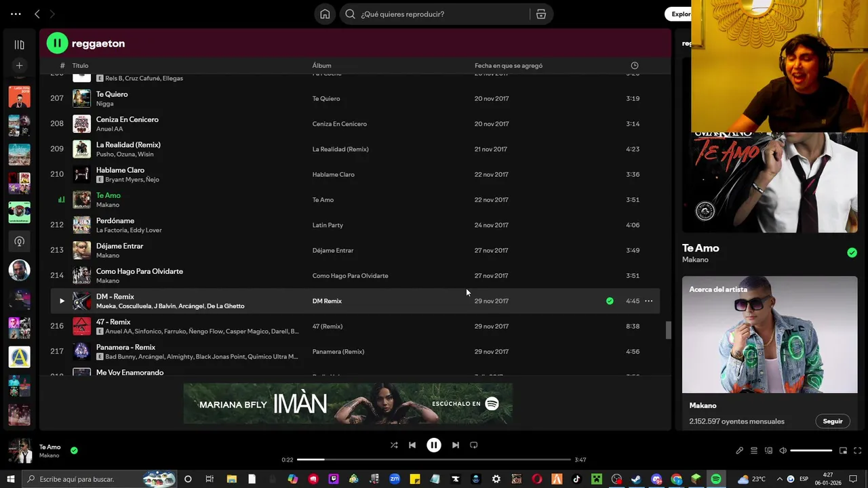The height and width of the screenshot is (488, 868).
Task: Open the blue 'A' logo playlist in the sidebar
Action: point(19,357)
